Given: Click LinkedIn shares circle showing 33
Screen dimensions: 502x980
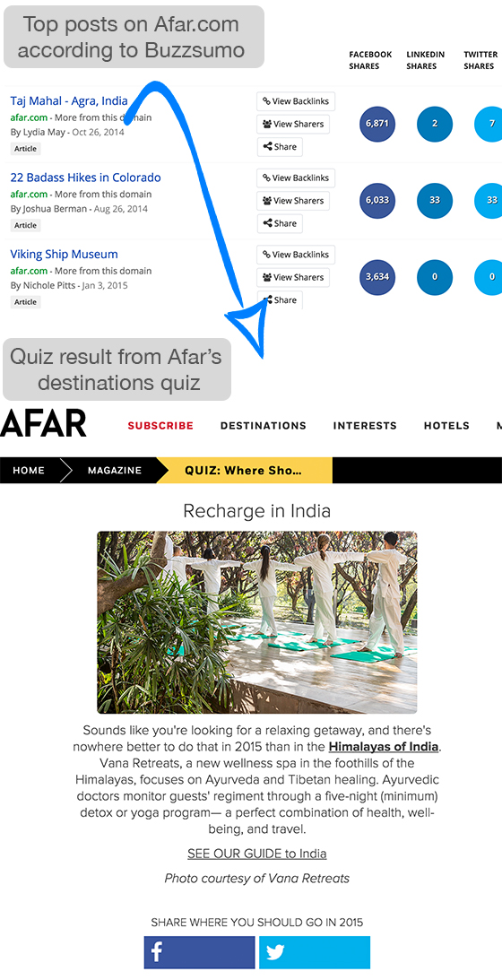Looking at the screenshot, I should click(x=435, y=201).
